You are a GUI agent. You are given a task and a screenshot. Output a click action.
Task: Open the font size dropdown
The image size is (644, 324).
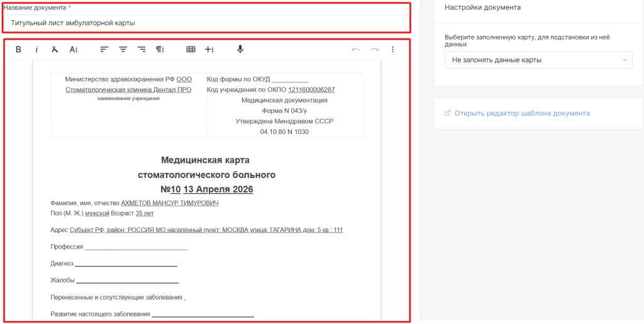[74, 49]
